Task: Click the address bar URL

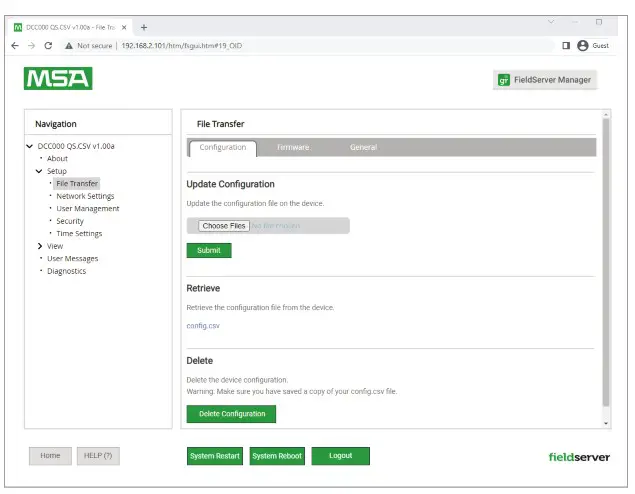Action: coord(181,46)
